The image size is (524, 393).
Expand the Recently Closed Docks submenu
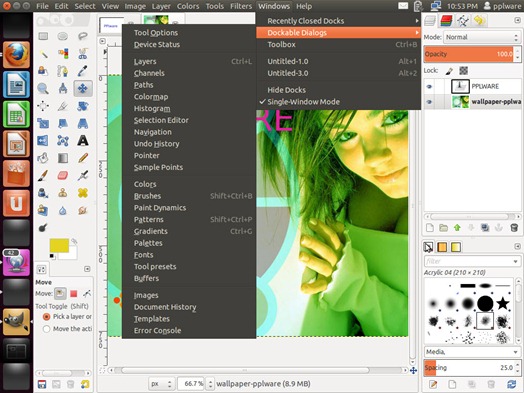click(338, 21)
